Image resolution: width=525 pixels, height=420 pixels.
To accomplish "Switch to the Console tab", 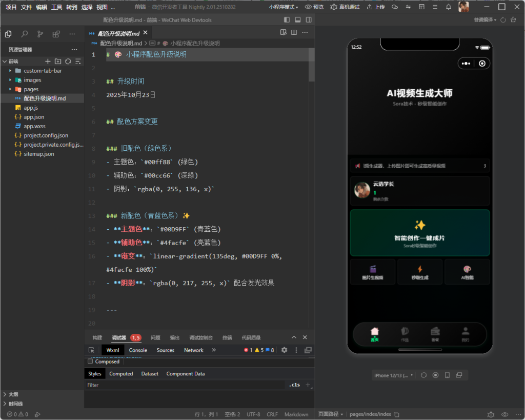I will [x=138, y=350].
